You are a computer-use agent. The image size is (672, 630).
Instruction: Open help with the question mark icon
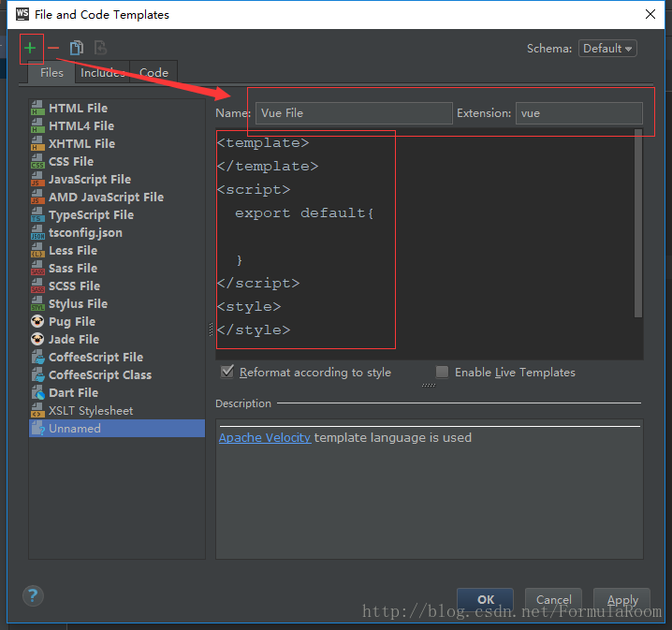coord(33,595)
